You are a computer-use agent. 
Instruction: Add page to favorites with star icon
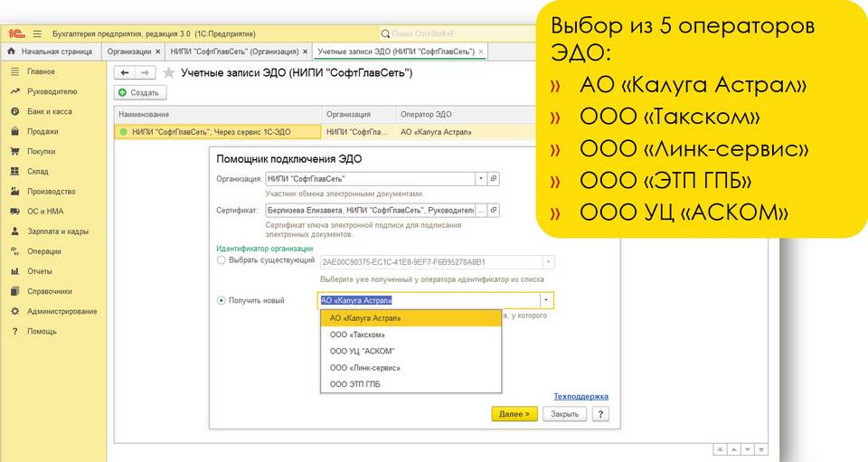pyautogui.click(x=169, y=72)
